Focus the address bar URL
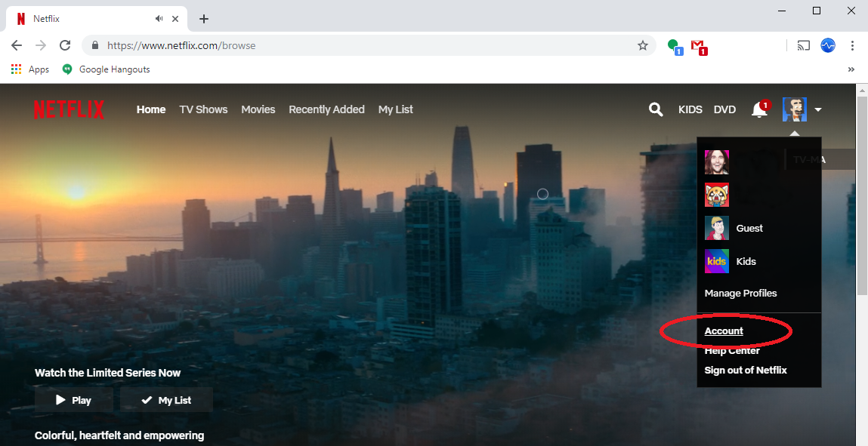868x446 pixels. pyautogui.click(x=181, y=45)
